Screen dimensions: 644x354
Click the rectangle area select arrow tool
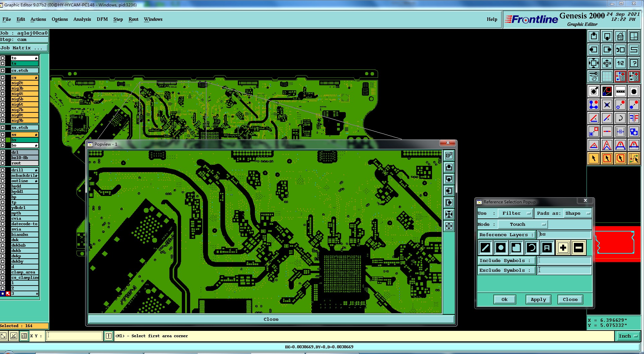pyautogui.click(x=607, y=158)
